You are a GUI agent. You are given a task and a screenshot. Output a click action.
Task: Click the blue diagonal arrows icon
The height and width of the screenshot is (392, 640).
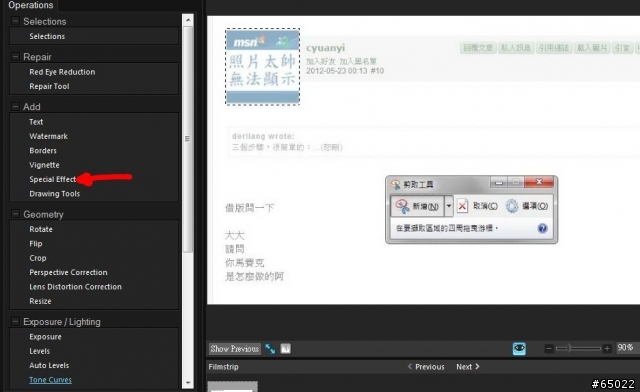[270, 349]
